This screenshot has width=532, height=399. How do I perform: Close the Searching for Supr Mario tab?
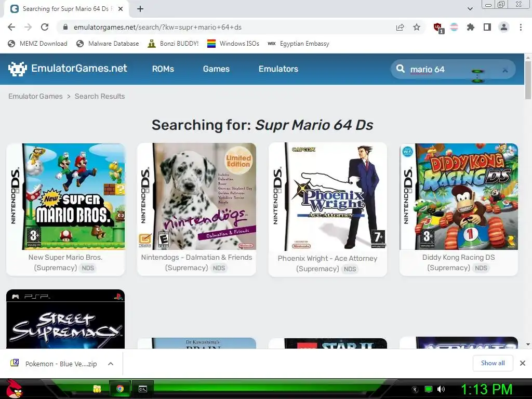coord(121,9)
